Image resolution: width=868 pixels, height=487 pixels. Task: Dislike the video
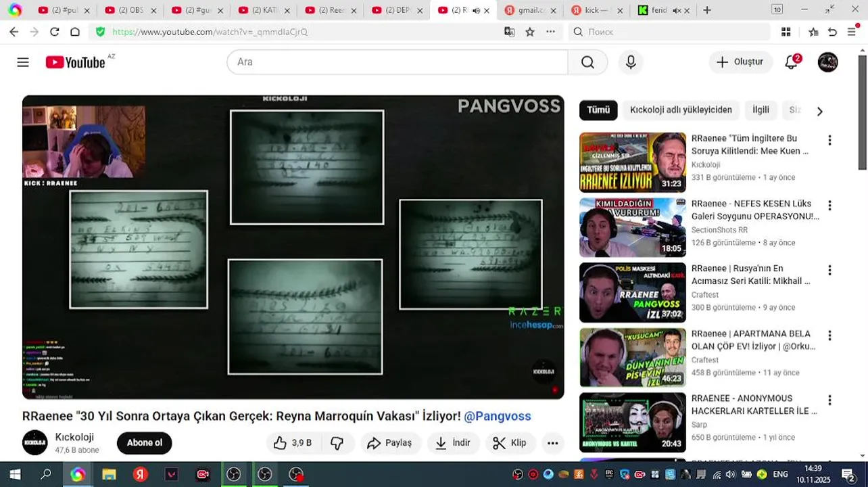click(337, 443)
